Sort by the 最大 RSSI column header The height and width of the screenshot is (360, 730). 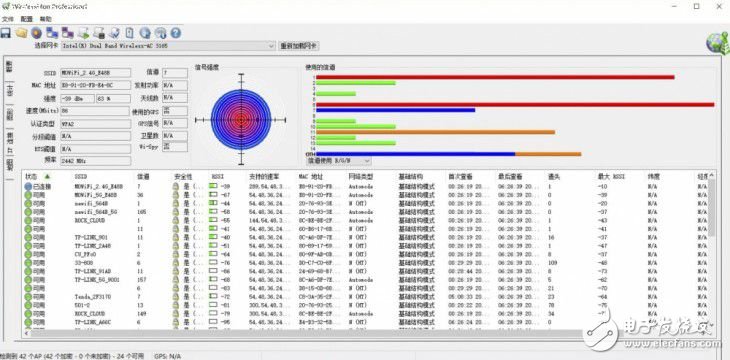[x=611, y=177]
